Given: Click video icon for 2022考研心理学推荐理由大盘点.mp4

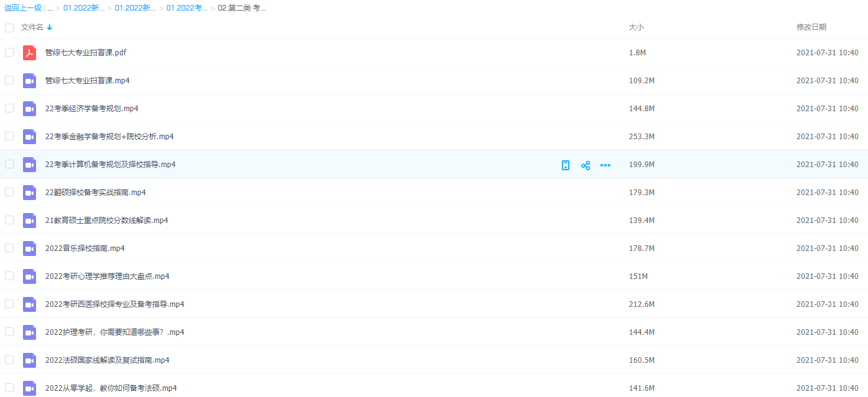Looking at the screenshot, I should coord(29,276).
